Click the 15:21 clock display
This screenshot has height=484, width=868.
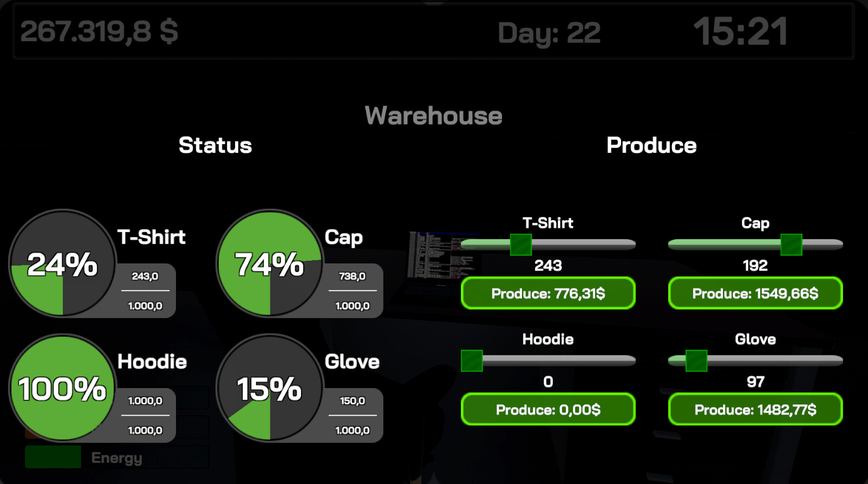point(740,31)
